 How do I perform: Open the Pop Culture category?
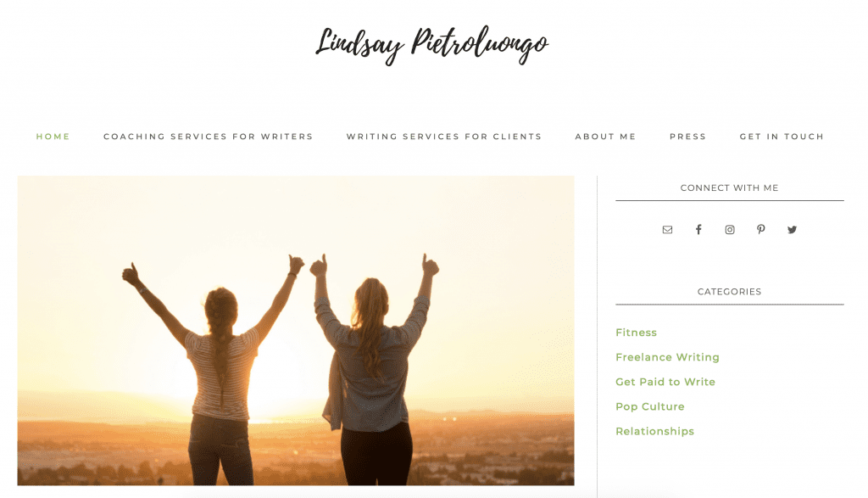(x=650, y=406)
